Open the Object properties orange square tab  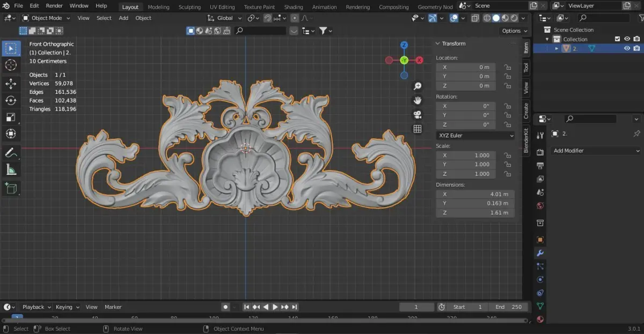coord(540,240)
